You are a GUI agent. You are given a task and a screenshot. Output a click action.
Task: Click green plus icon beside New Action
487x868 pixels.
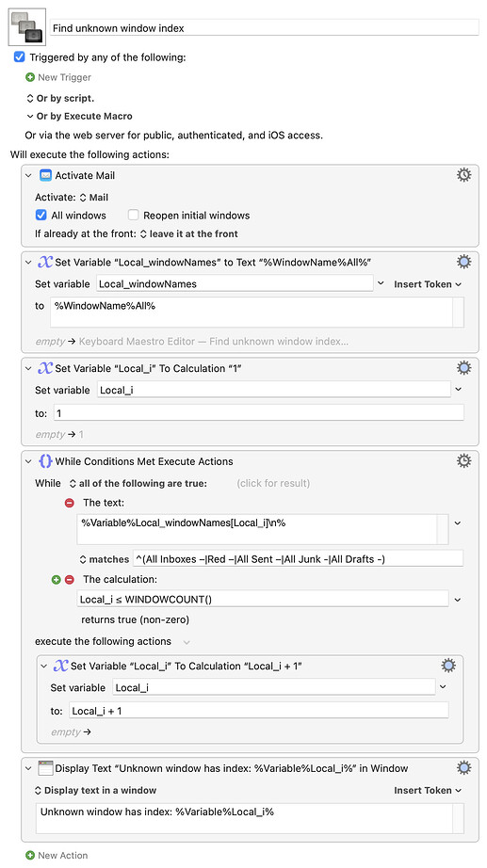[x=30, y=855]
